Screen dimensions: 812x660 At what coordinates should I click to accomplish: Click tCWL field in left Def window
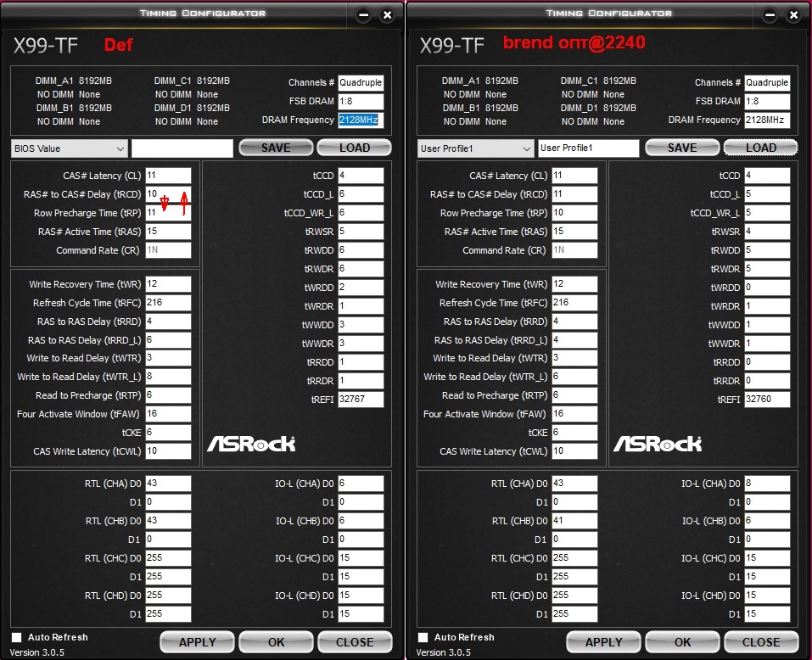click(x=168, y=450)
